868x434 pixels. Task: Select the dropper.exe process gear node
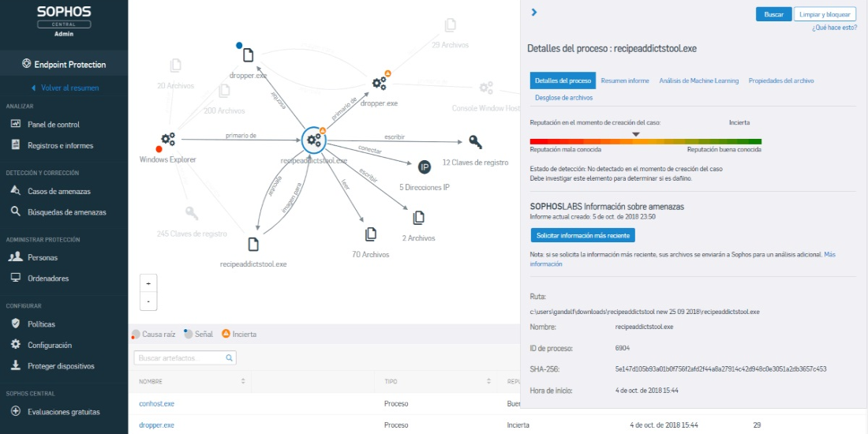tap(380, 84)
